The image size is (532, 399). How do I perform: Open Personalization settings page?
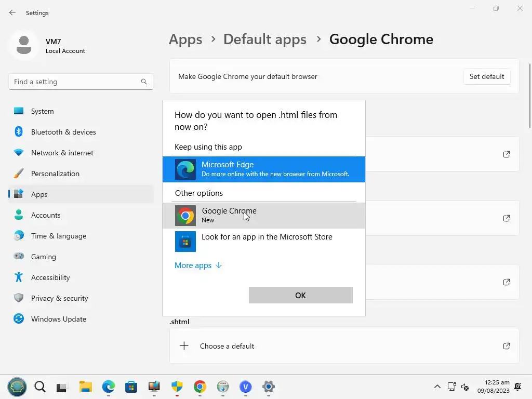pyautogui.click(x=55, y=174)
